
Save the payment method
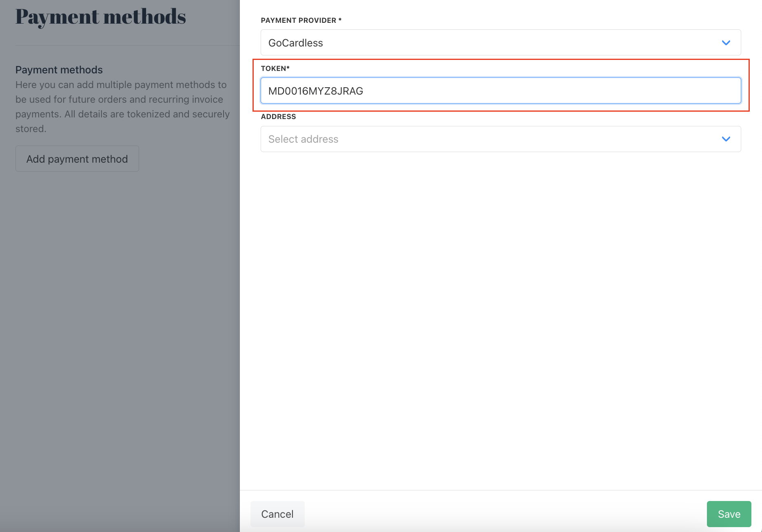click(x=729, y=514)
